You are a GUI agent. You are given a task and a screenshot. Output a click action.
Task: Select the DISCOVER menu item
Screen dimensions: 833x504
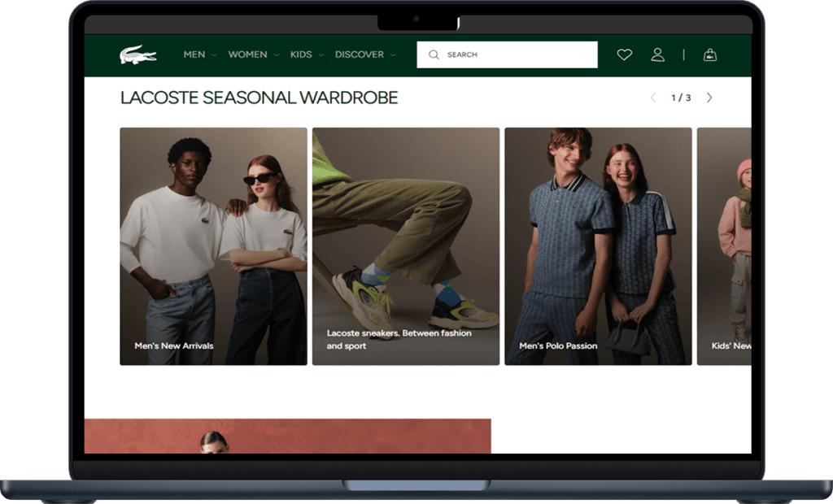pos(359,54)
